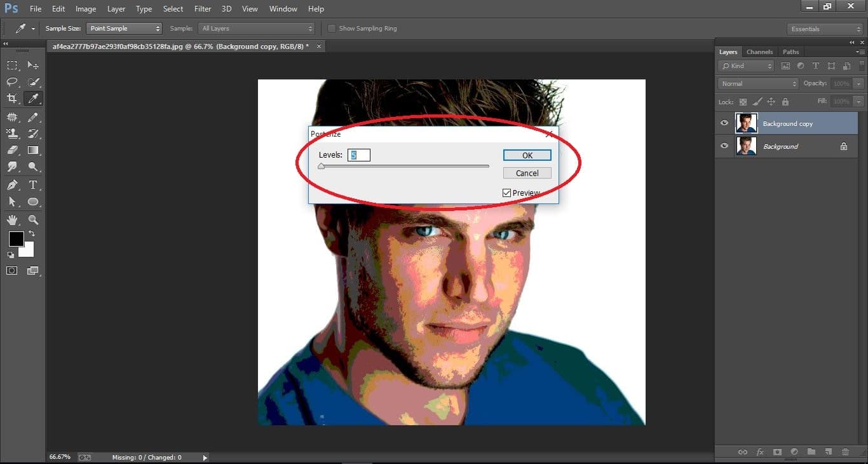Image resolution: width=868 pixels, height=464 pixels.
Task: Pick the Hand tool
Action: [13, 220]
